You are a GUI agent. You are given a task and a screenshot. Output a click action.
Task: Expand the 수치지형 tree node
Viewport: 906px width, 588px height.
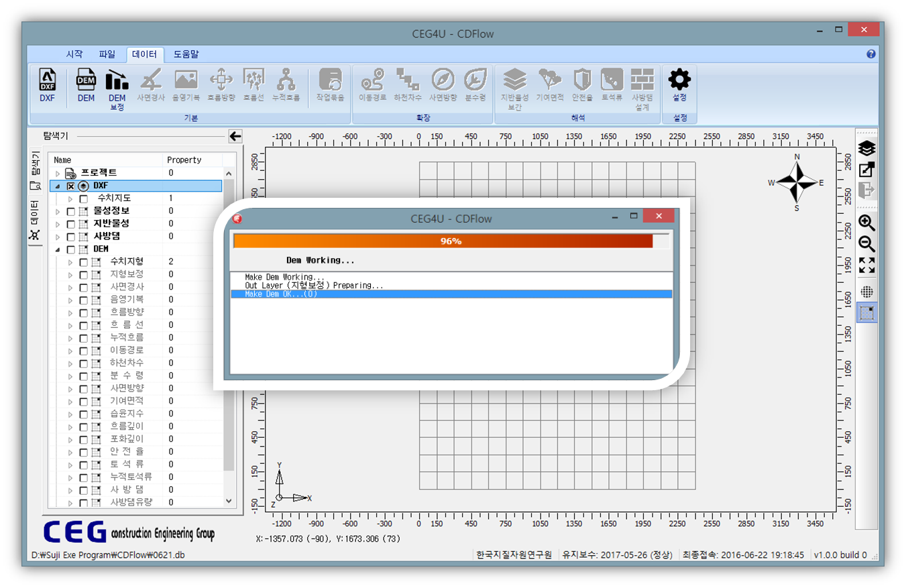70,261
